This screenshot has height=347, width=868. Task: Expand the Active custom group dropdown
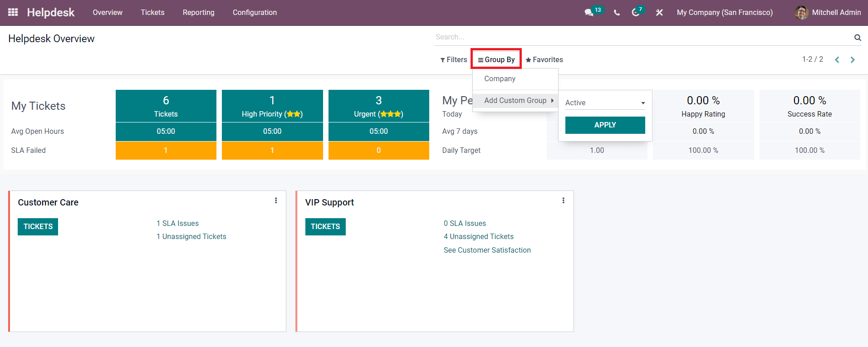[605, 103]
